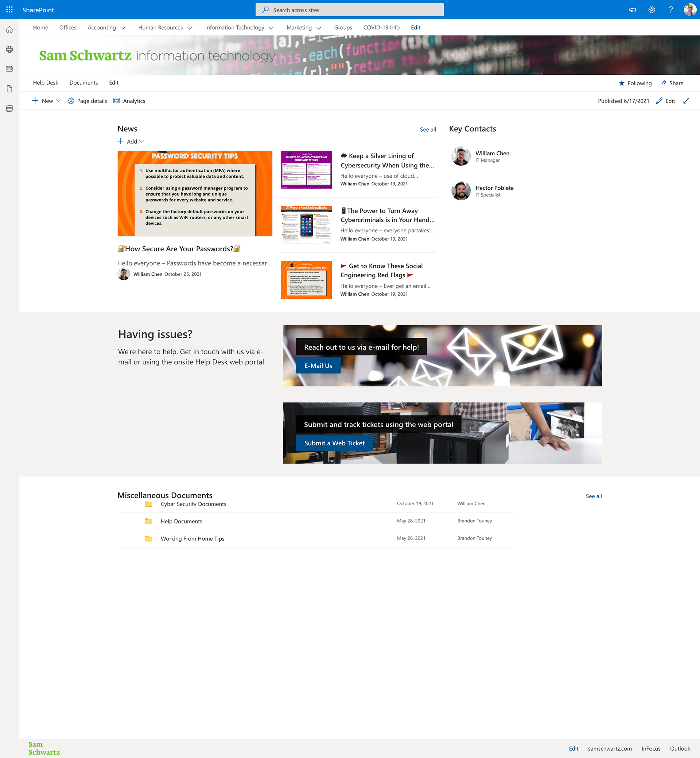Open the help question mark icon
Viewport: 700px width, 758px height.
pos(670,10)
